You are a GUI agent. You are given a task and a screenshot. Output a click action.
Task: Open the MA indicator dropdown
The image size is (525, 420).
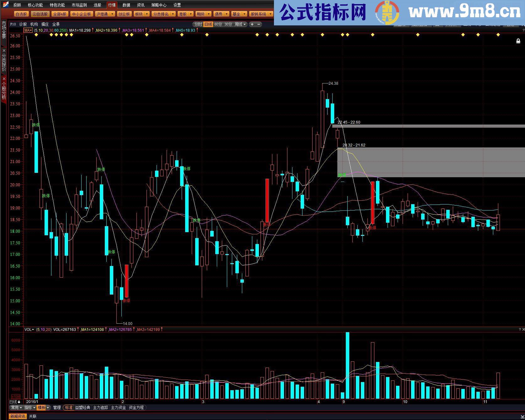[28, 30]
